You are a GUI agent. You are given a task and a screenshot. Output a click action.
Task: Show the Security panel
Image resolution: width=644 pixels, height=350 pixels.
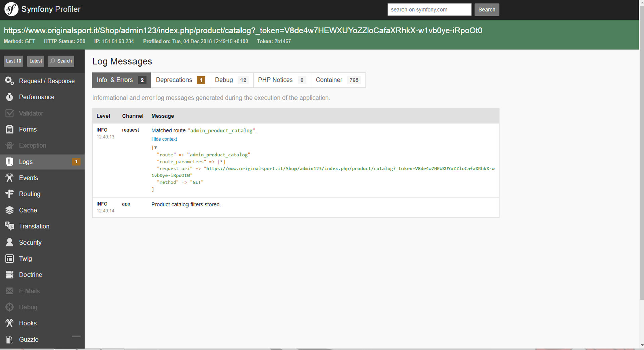pyautogui.click(x=42, y=243)
